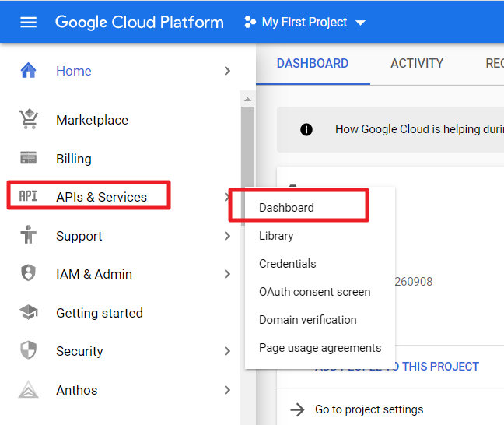Click the Home house icon
Screen dimensions: 504x425
coord(29,71)
